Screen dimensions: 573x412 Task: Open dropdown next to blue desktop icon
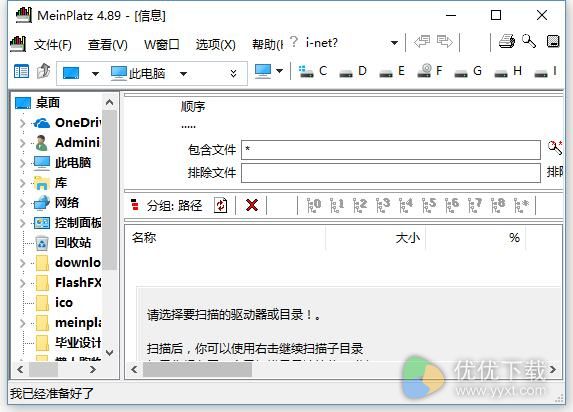pos(95,74)
